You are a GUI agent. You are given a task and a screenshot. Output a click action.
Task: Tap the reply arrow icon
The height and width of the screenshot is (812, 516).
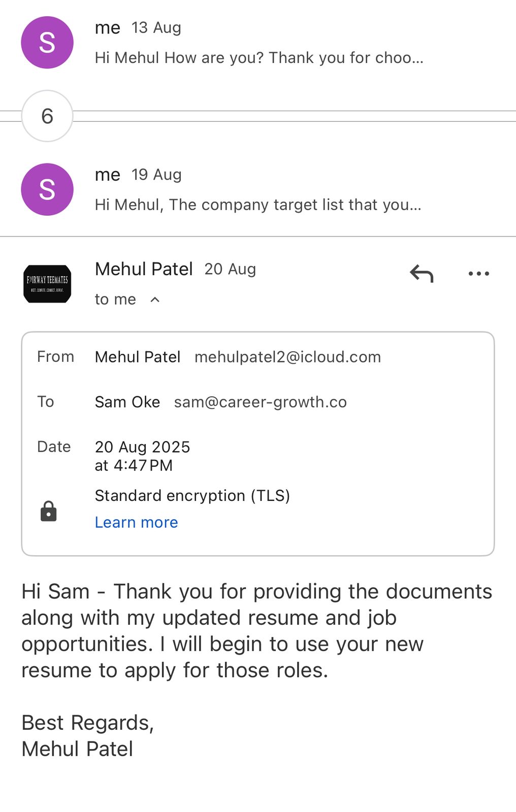coord(422,274)
